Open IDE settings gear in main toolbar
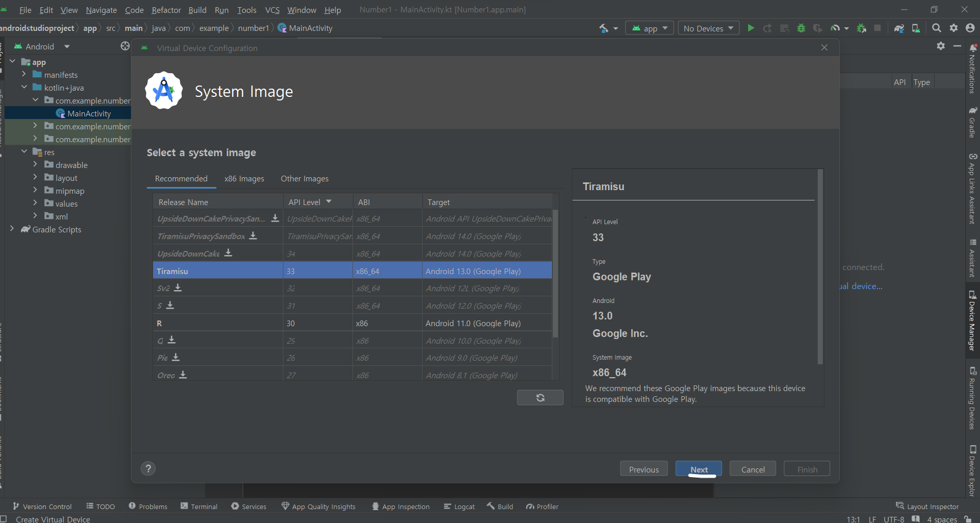This screenshot has width=980, height=523. [x=954, y=28]
